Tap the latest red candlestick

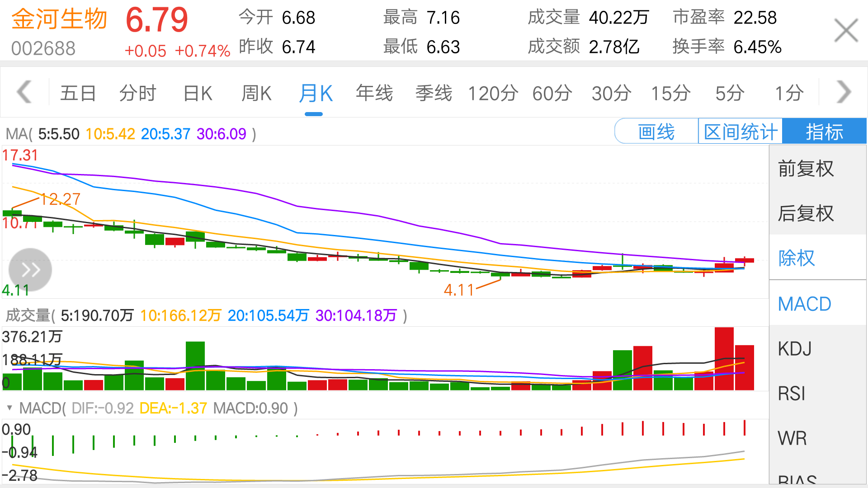(745, 260)
